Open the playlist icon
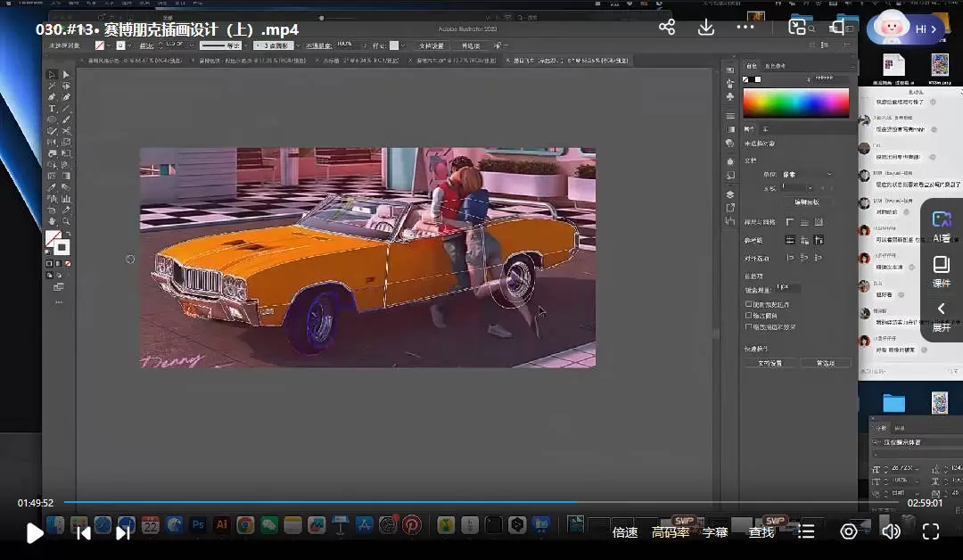The image size is (963, 560). 806,531
